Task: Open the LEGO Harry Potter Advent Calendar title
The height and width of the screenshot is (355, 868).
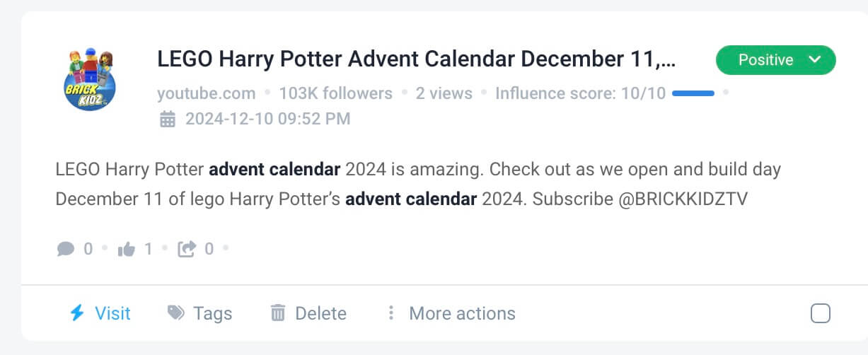Action: pos(416,60)
